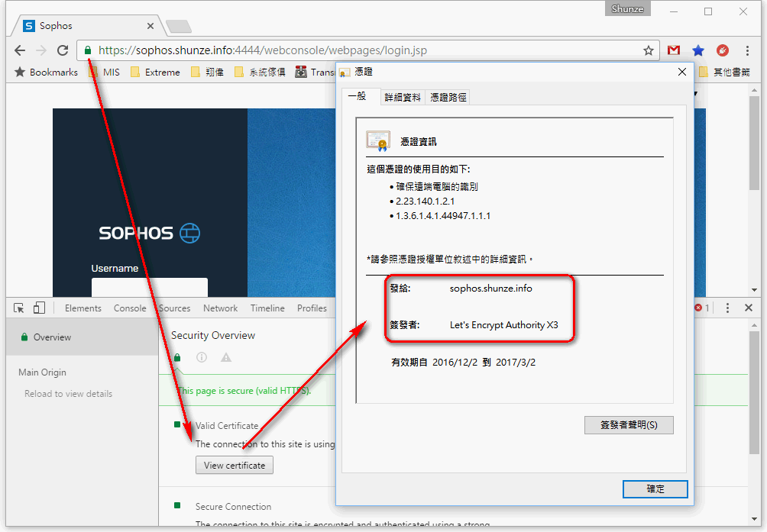
Task: Switch to the Sources tab
Action: [175, 308]
